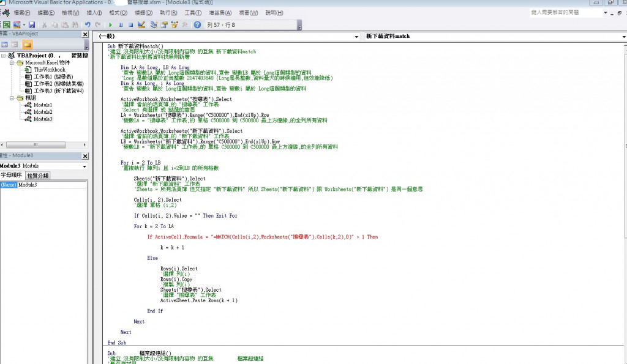This screenshot has height=364, width=627.
Task: Click the Copy toolbar icon
Action: (x=54, y=24)
